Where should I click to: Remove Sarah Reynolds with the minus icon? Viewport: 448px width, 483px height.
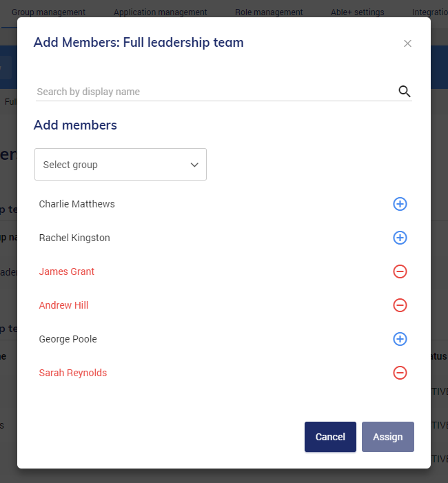click(400, 373)
